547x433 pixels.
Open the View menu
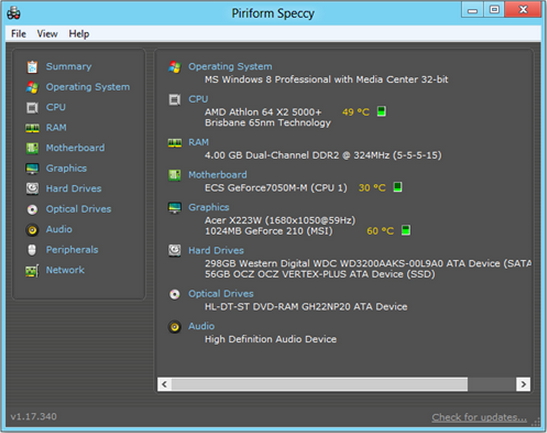click(x=47, y=34)
